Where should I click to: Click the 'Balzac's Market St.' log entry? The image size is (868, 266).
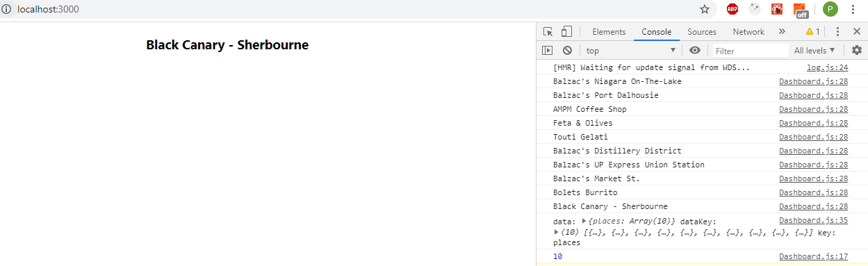(596, 178)
